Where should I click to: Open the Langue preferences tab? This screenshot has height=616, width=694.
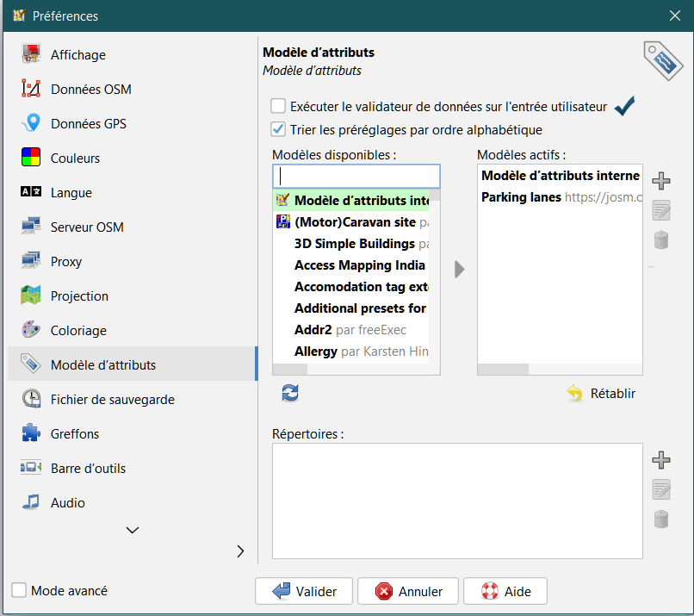(71, 193)
